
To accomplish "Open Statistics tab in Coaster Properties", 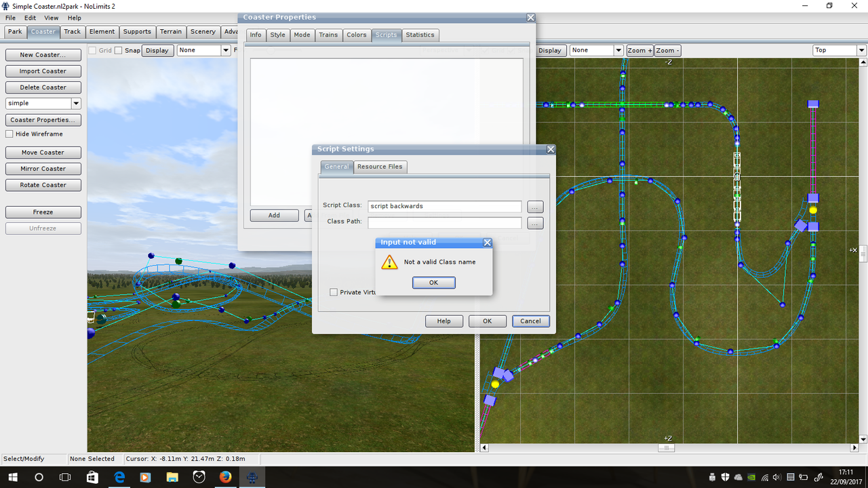I will pos(420,35).
